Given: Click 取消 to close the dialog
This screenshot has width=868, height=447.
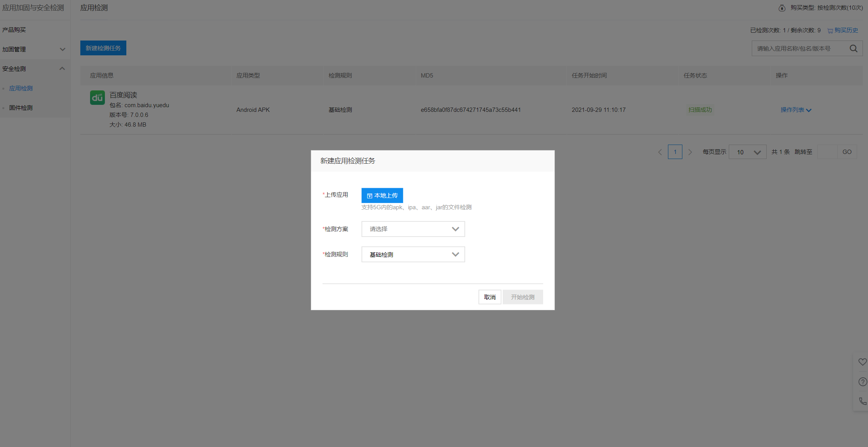Looking at the screenshot, I should (x=490, y=297).
